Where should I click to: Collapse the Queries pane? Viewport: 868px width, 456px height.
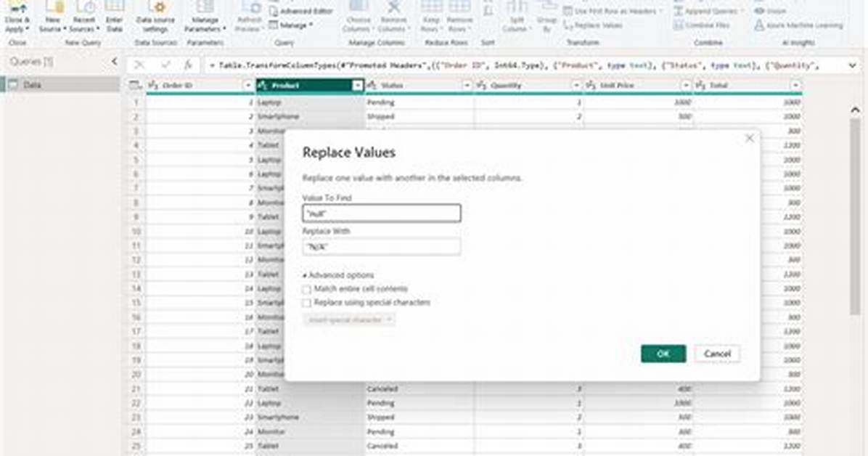[x=114, y=62]
